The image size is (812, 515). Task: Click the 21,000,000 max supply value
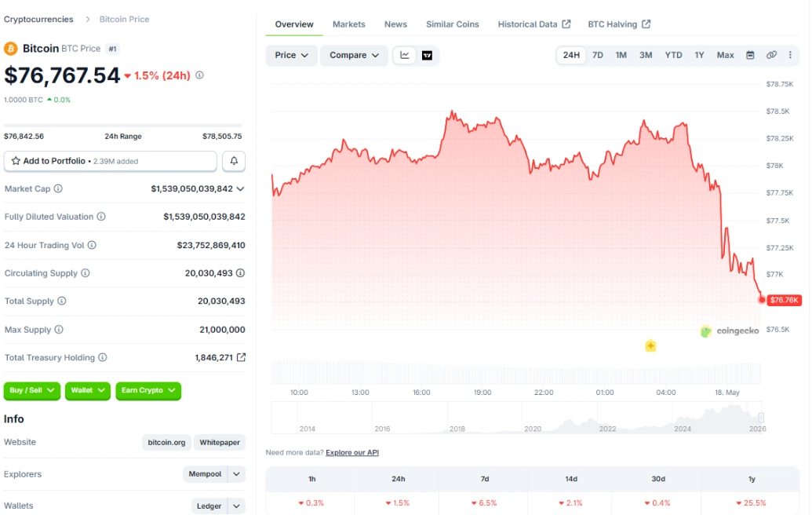(222, 330)
